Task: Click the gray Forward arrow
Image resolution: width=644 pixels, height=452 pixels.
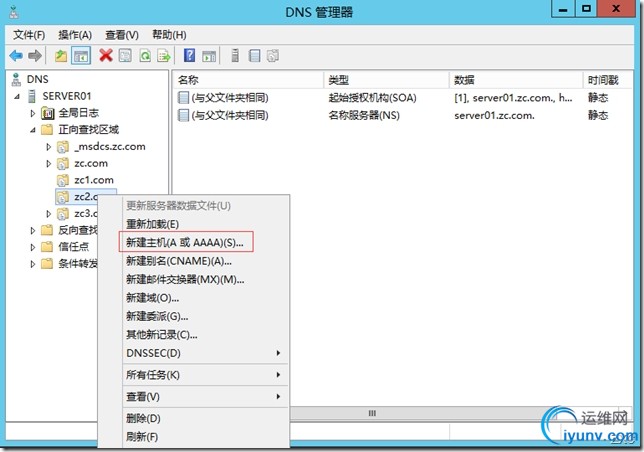Action: (35, 55)
